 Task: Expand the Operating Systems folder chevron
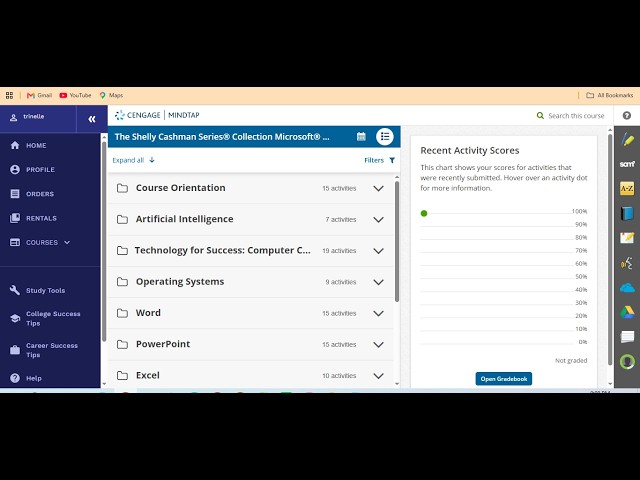pos(378,282)
